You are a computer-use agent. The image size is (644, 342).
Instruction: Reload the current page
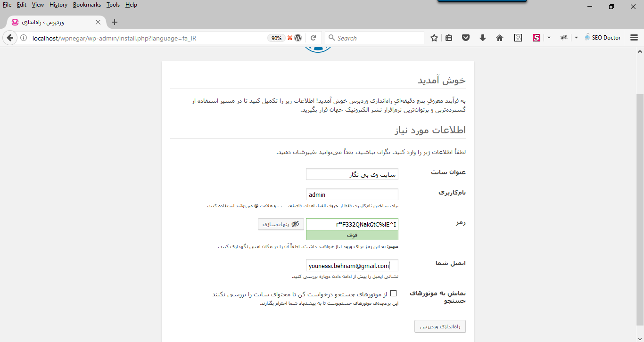pyautogui.click(x=313, y=38)
